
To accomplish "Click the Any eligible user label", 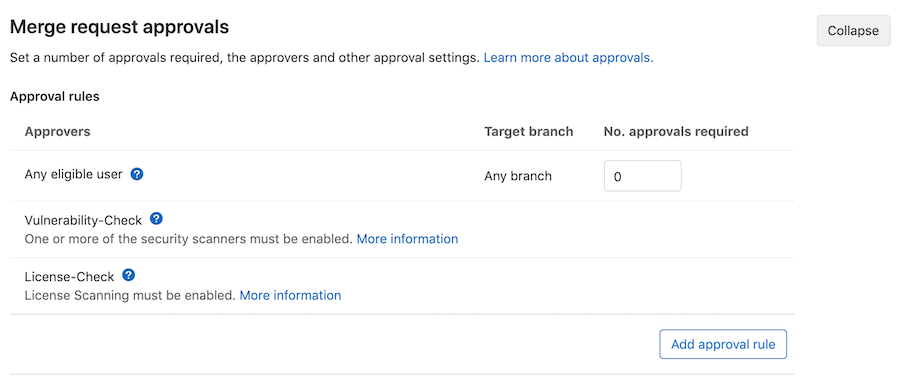I will [73, 174].
